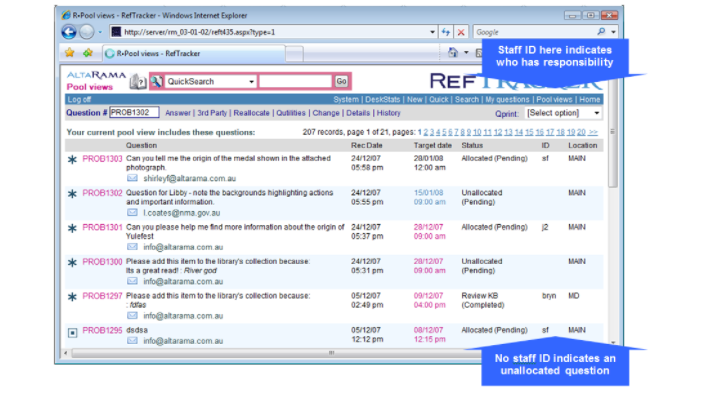The image size is (709, 395).
Task: Click the 3rd Party link
Action: (212, 113)
